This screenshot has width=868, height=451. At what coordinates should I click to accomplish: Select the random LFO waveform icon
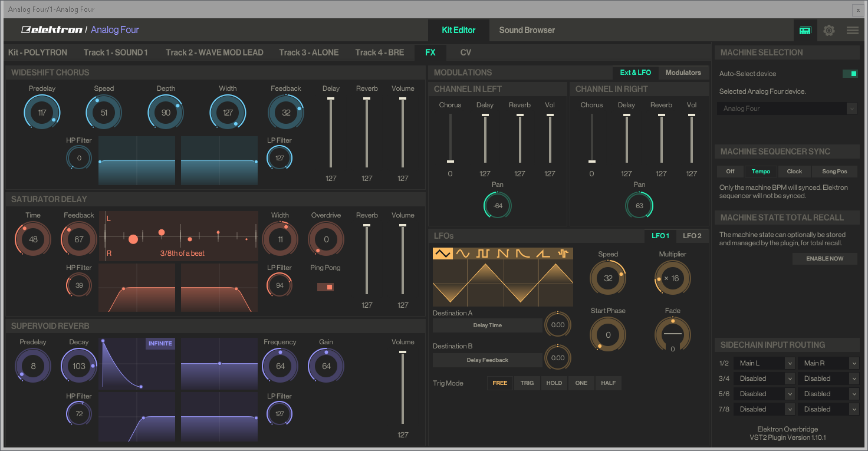point(563,254)
